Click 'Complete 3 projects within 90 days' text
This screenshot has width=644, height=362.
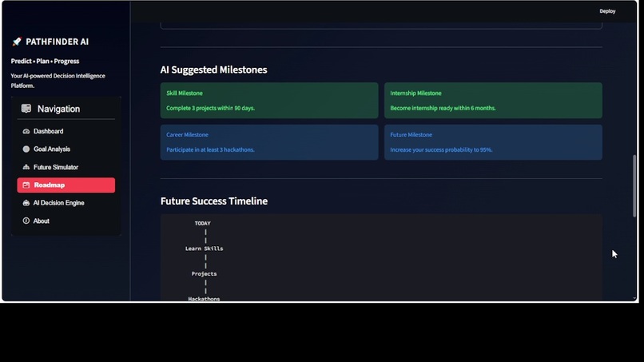click(210, 108)
